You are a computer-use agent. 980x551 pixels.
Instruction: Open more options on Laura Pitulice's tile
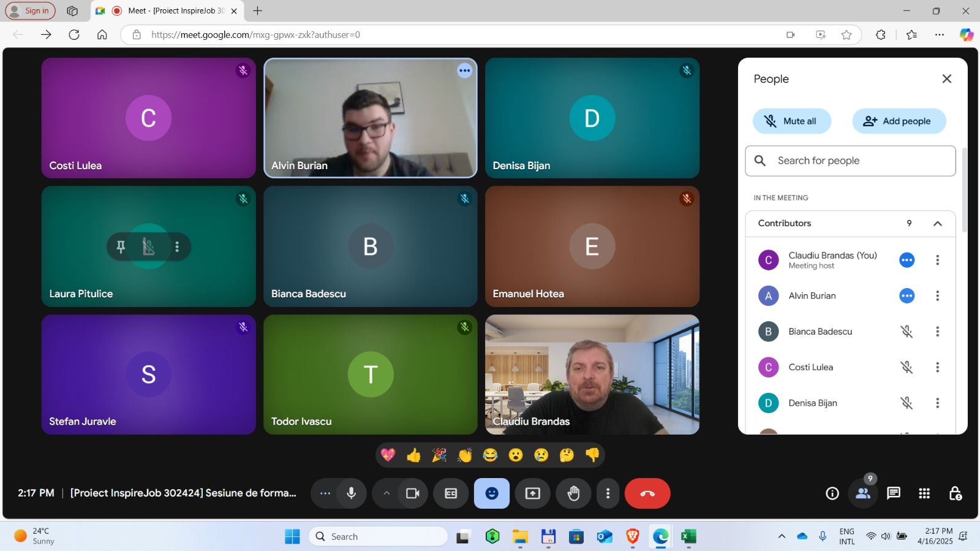[x=177, y=246]
